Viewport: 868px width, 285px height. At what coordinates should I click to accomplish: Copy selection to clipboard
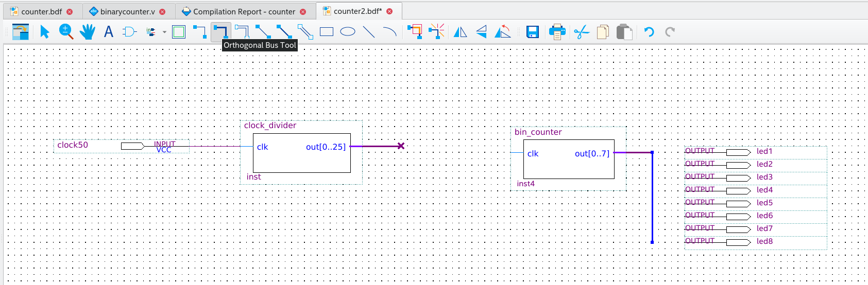(603, 32)
